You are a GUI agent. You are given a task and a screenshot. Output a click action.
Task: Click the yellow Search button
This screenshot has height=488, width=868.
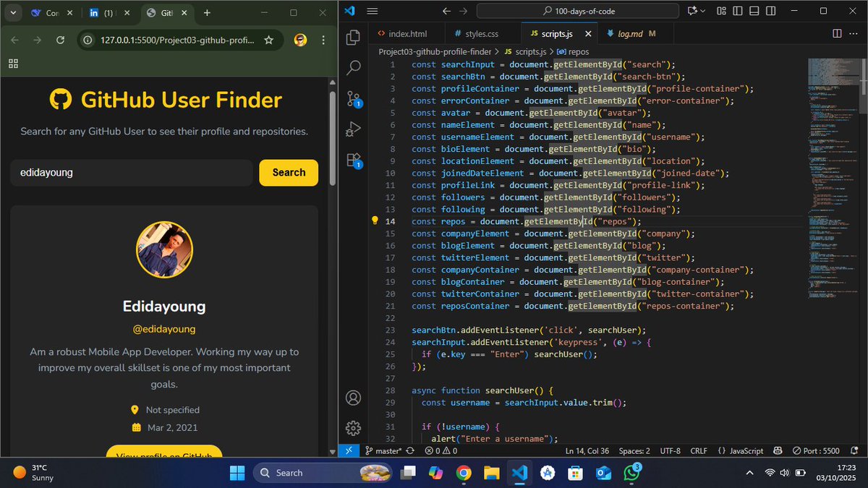click(x=289, y=173)
